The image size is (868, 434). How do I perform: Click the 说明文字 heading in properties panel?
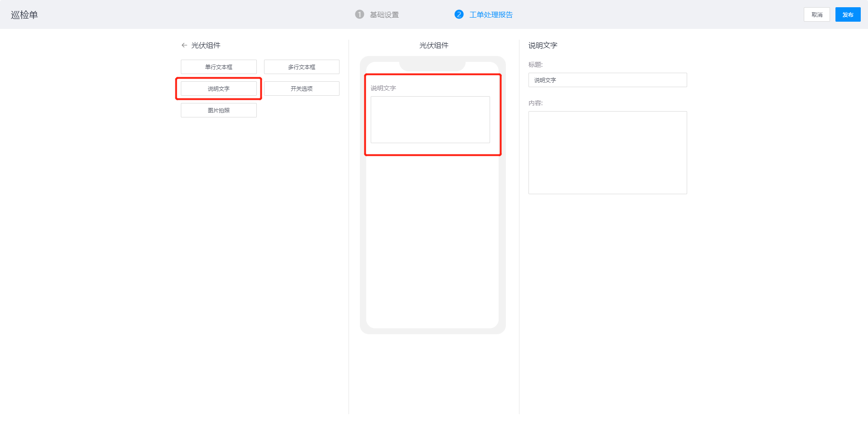(542, 45)
